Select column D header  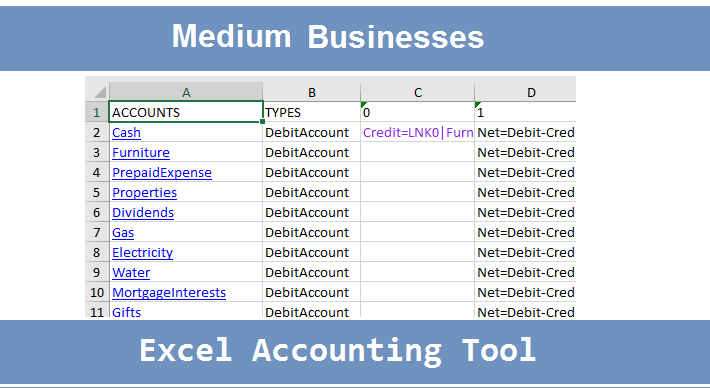click(x=525, y=92)
